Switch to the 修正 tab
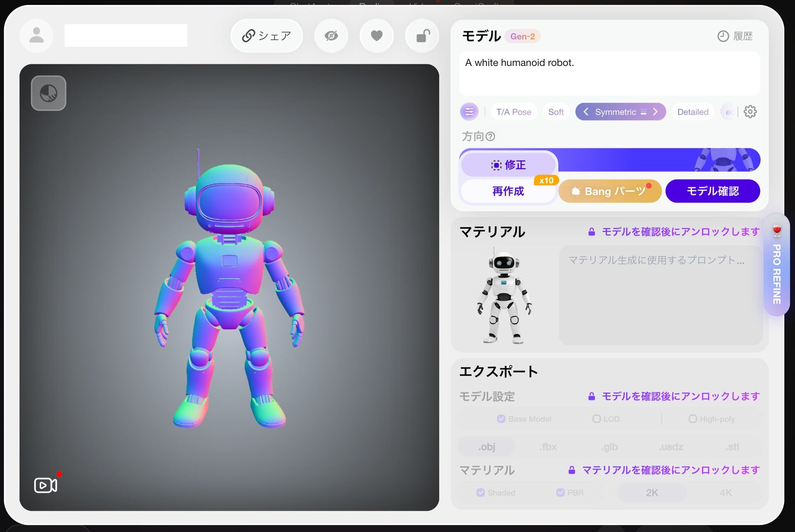 [x=508, y=165]
